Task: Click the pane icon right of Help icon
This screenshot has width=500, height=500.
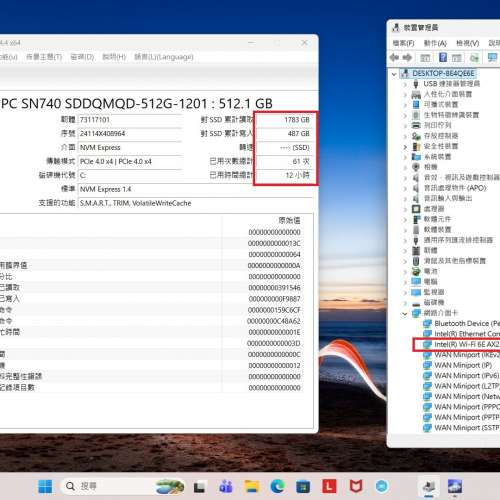Action: [x=457, y=58]
